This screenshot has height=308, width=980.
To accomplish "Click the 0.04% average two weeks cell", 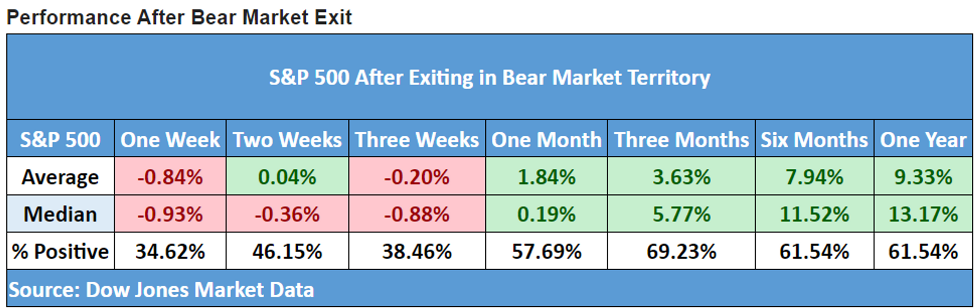I will pos(287,177).
